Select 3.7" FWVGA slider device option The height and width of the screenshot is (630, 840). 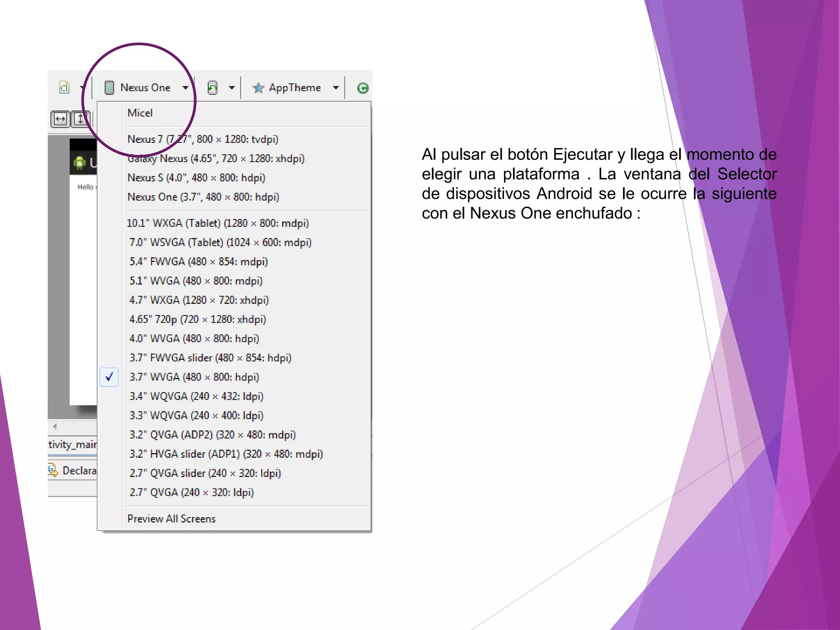[210, 358]
